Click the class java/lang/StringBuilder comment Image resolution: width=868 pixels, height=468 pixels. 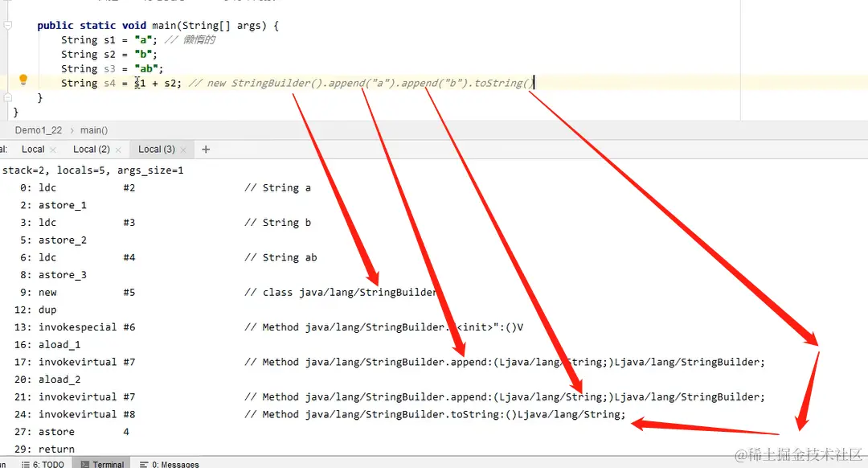[341, 293]
